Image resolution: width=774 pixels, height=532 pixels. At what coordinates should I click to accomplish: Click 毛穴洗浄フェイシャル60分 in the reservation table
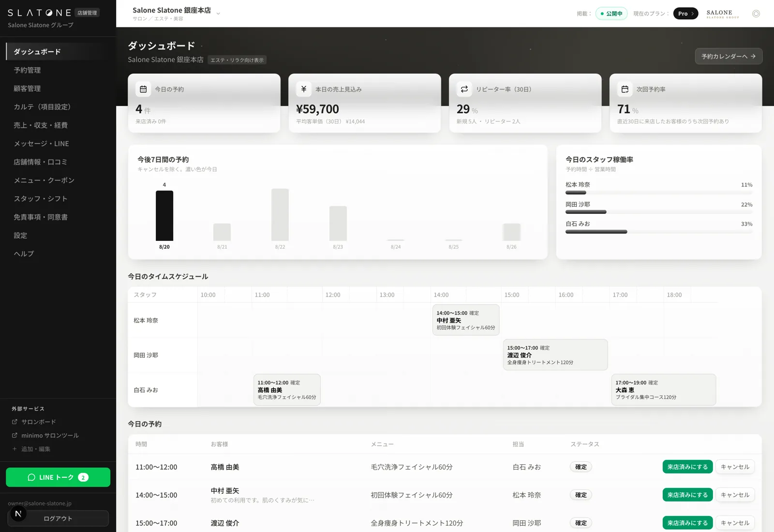point(412,467)
